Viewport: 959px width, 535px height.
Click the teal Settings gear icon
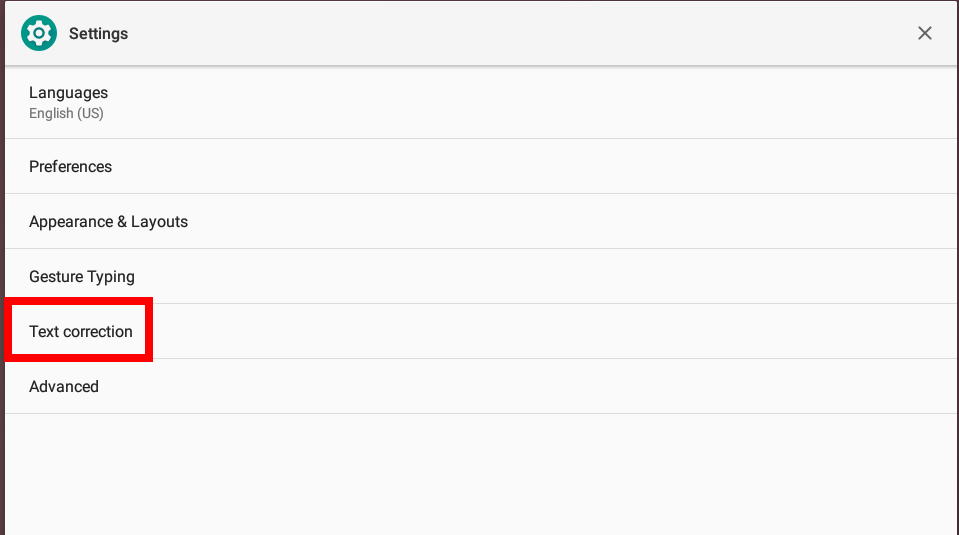tap(39, 33)
